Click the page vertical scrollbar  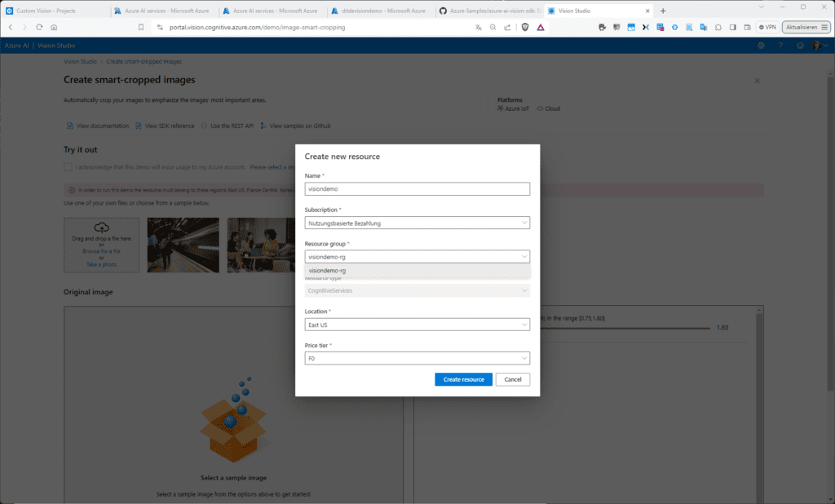[830, 234]
